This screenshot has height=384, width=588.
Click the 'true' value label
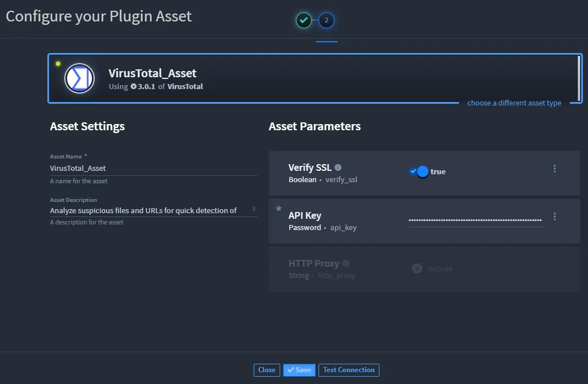pos(438,171)
